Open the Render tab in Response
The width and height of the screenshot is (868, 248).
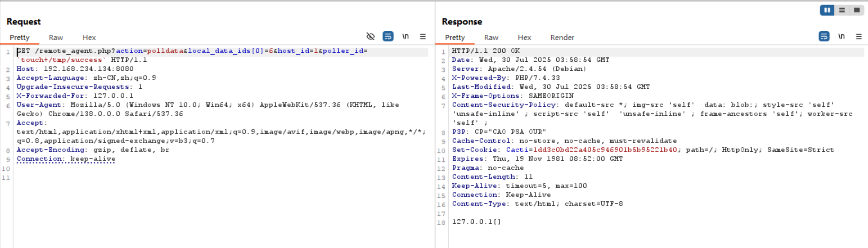coord(562,37)
